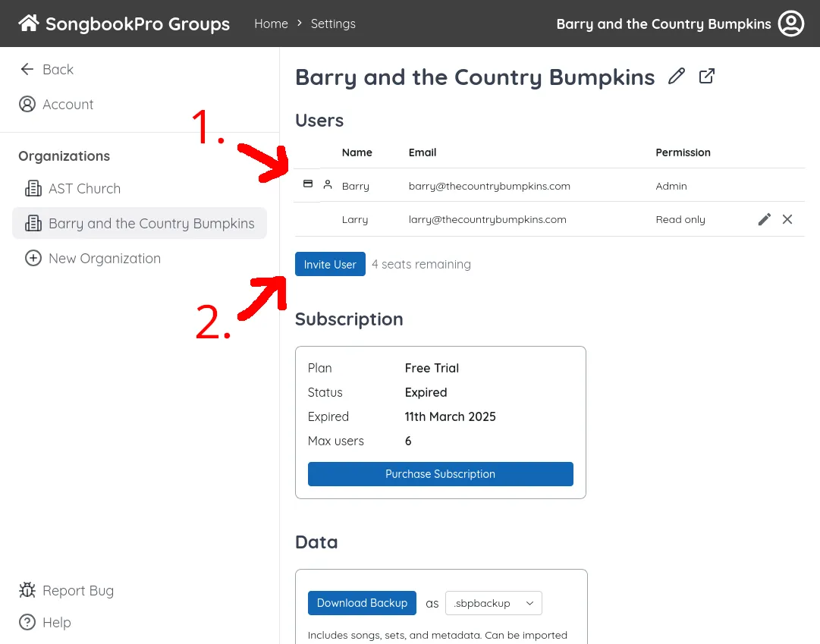Open the backup format dropdown showing .sbpbackup

(493, 603)
